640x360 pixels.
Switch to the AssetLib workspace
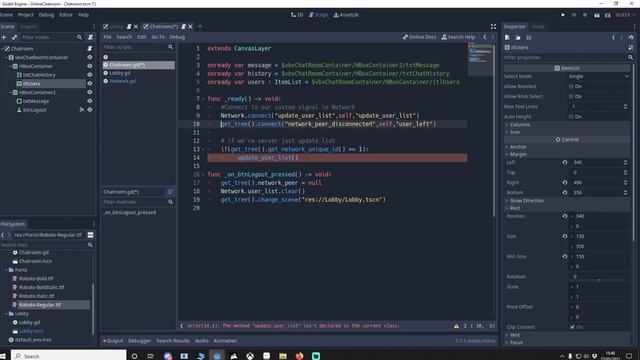[x=346, y=15]
